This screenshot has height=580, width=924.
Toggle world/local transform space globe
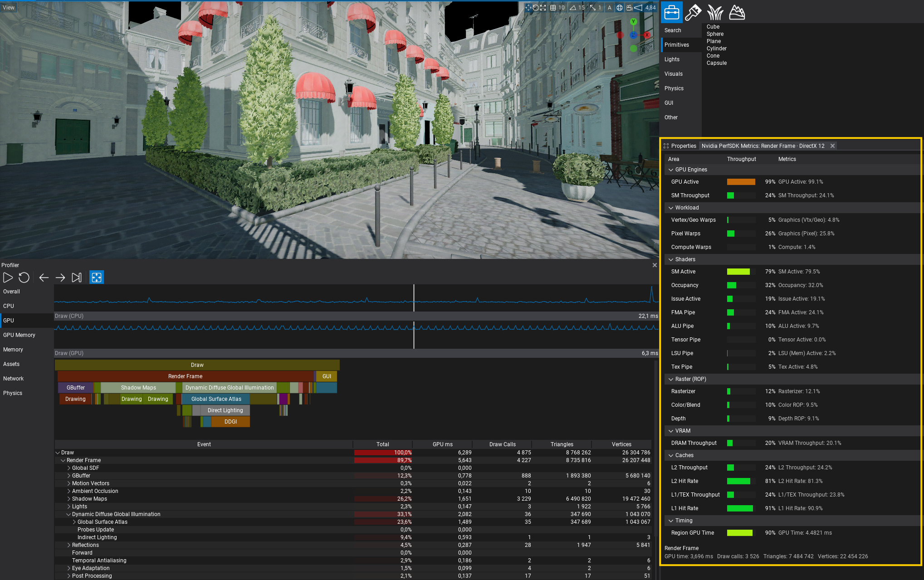coord(620,8)
